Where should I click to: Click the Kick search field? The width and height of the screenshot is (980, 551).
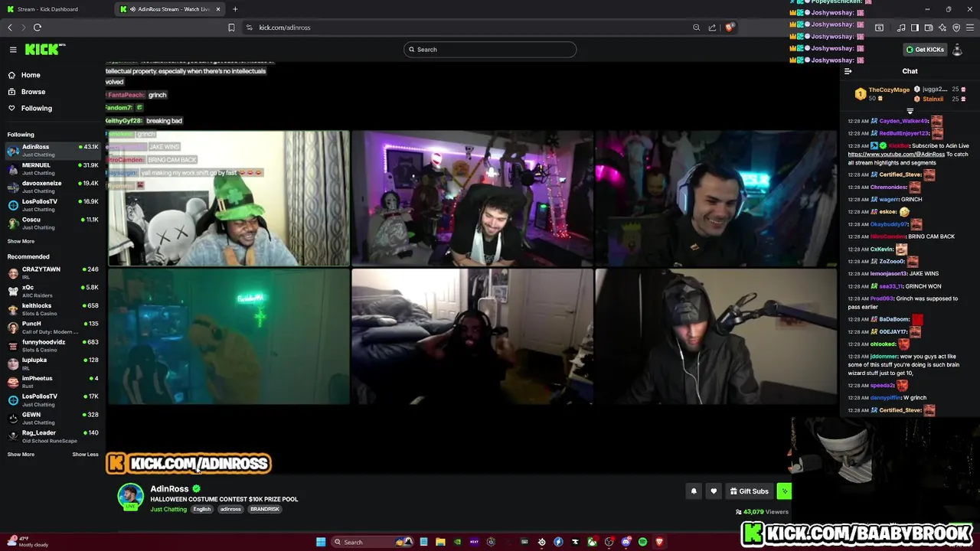click(x=490, y=50)
